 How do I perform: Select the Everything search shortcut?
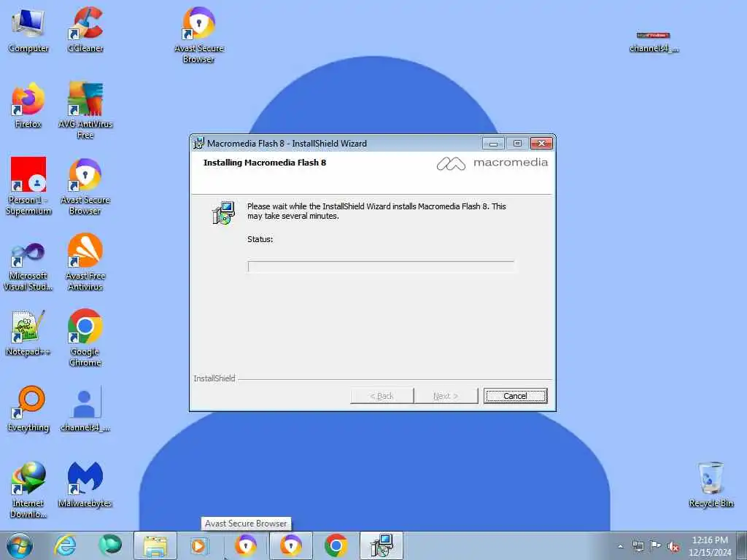coord(28,410)
